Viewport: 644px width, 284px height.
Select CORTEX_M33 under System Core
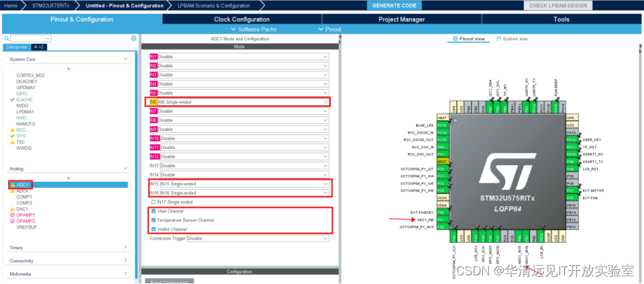point(29,76)
